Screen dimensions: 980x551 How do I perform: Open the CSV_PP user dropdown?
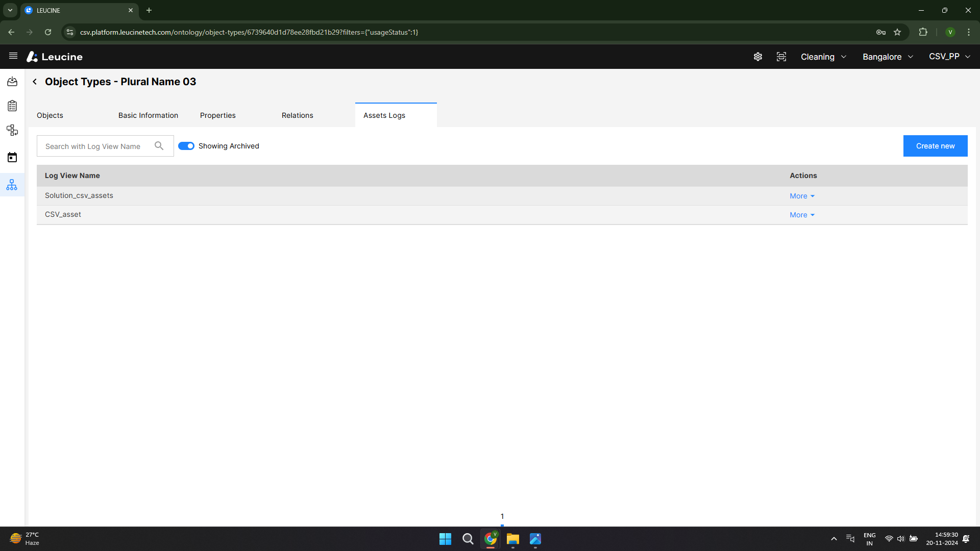coord(949,57)
